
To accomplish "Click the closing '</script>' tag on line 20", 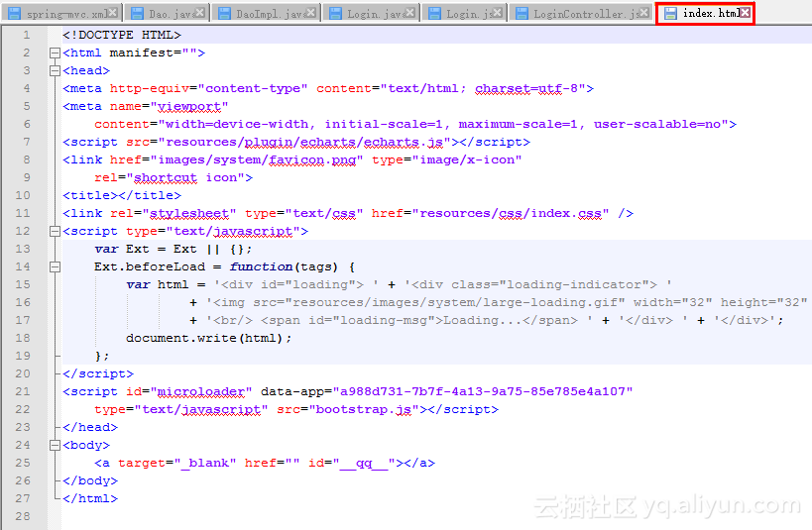I will coord(98,373).
